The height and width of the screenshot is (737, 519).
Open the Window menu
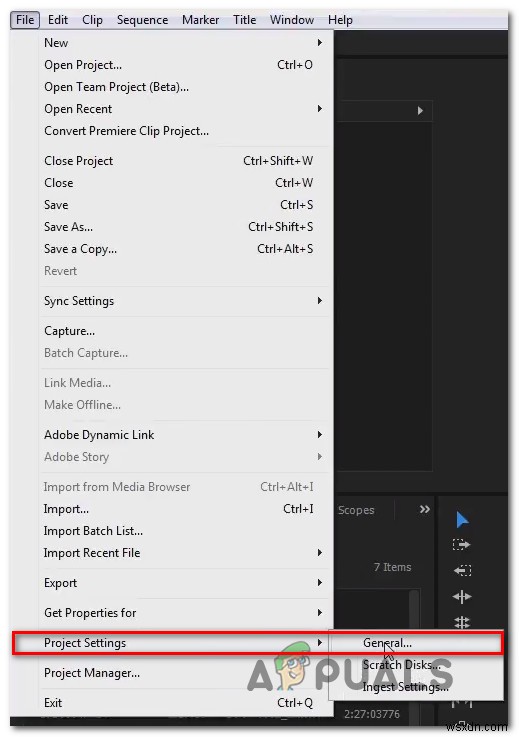[292, 20]
